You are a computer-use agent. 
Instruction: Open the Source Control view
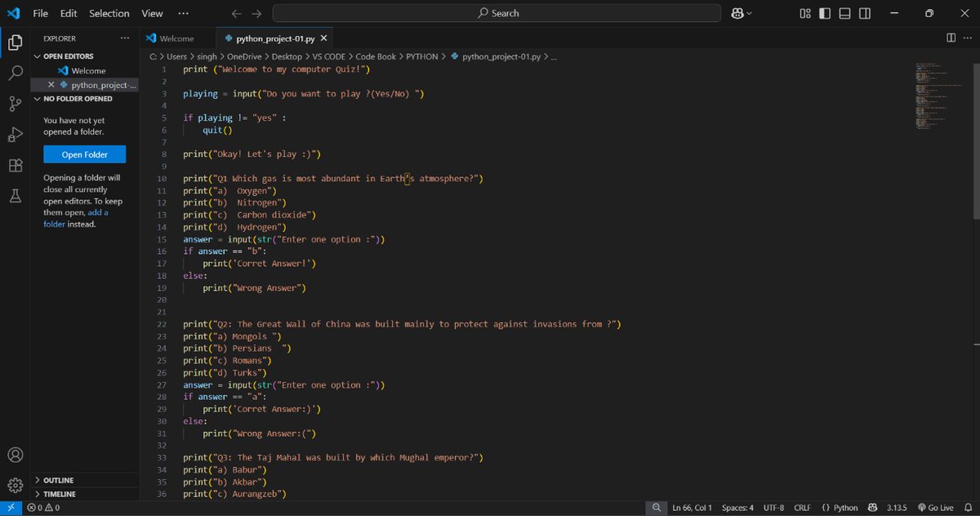(15, 104)
